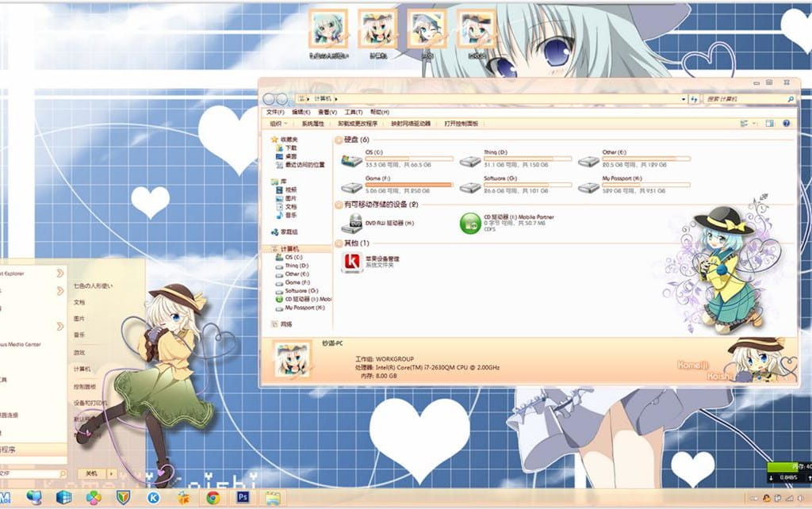Click the green Mobile Partner CD drive icon

471,223
